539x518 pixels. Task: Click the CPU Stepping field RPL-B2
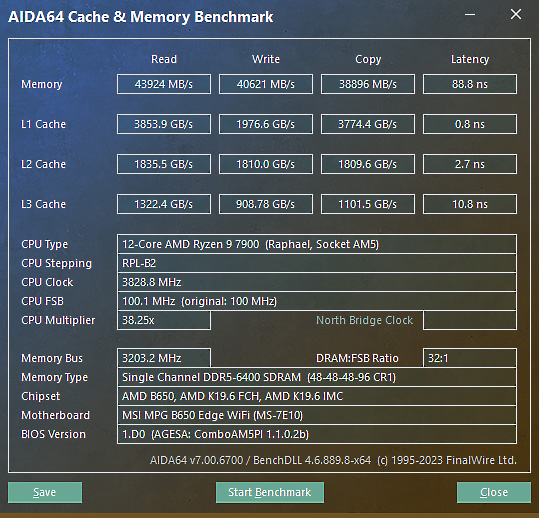[317, 263]
